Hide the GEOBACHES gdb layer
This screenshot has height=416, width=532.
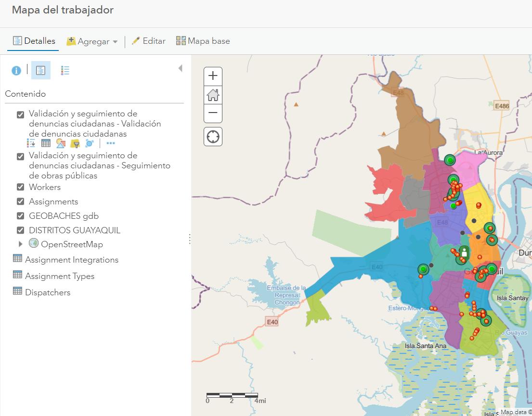(x=20, y=216)
